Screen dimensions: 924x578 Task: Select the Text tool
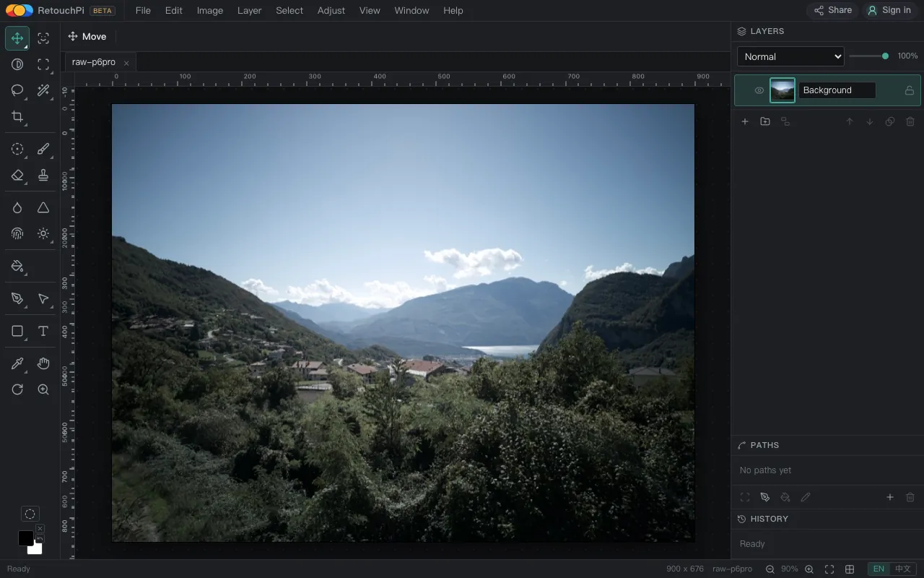pyautogui.click(x=43, y=331)
